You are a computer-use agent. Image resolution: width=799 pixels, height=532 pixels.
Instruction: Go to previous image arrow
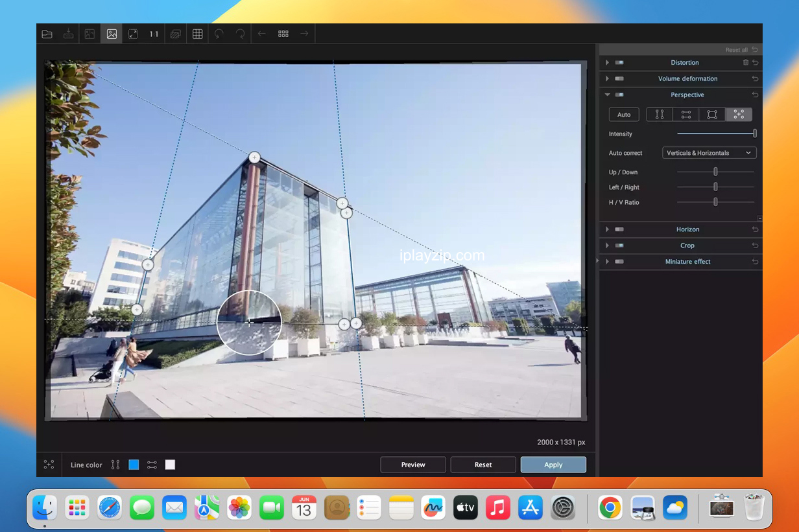click(262, 34)
